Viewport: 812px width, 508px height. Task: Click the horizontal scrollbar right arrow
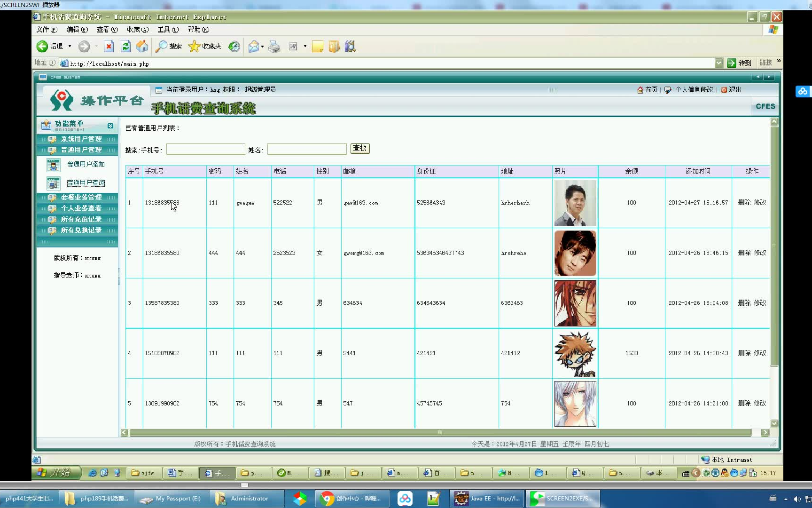point(765,432)
